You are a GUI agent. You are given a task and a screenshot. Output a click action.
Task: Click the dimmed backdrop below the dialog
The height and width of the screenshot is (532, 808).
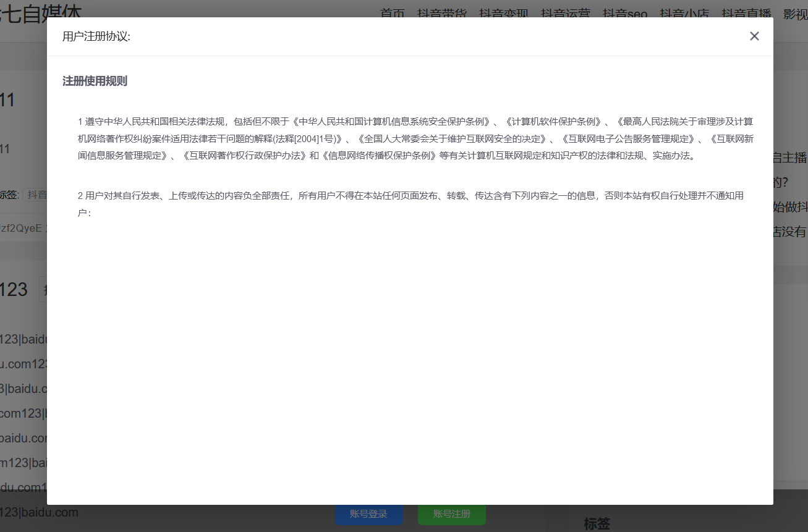point(247,519)
